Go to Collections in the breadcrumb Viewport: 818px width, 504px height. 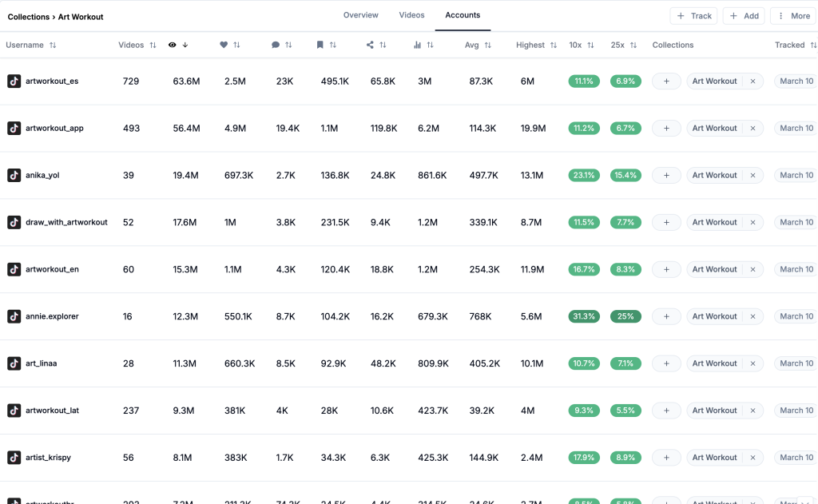point(28,17)
